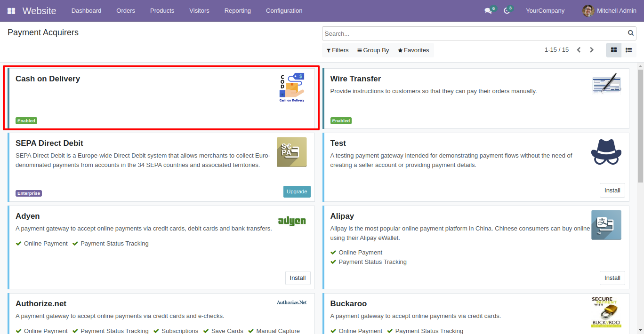Click the Cash on Delivery logo
644x334 pixels.
pyautogui.click(x=292, y=87)
